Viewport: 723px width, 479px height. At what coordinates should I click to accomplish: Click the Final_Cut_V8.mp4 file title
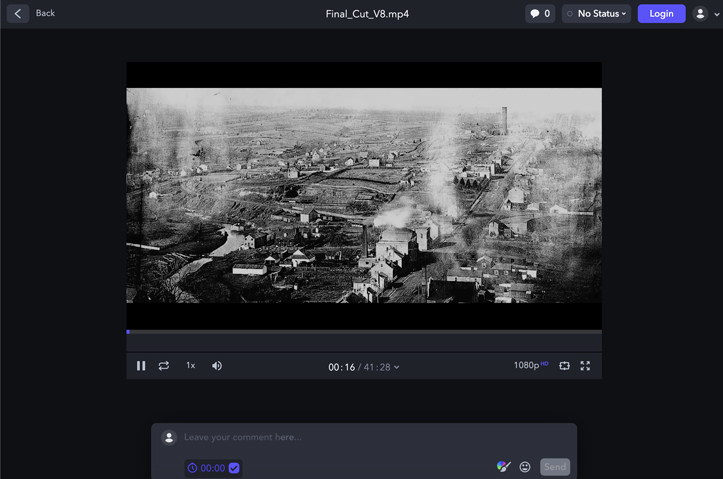pos(367,14)
